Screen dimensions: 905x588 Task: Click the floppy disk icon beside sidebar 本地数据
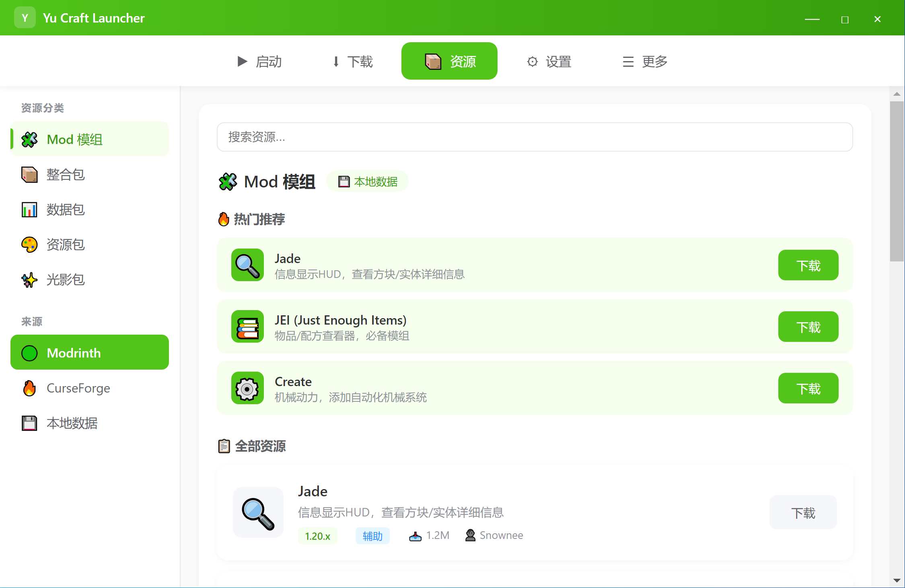(29, 423)
